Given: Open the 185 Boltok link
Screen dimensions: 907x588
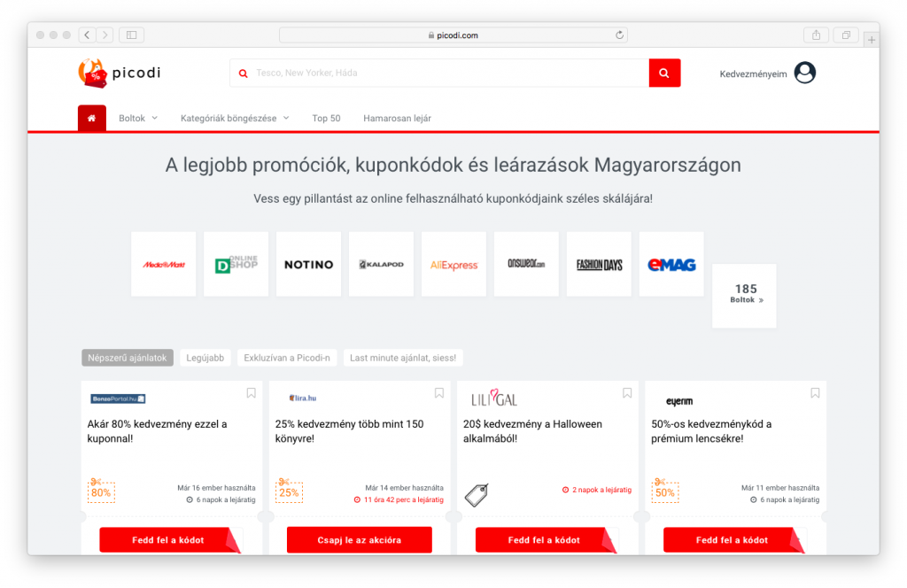Looking at the screenshot, I should (x=744, y=297).
